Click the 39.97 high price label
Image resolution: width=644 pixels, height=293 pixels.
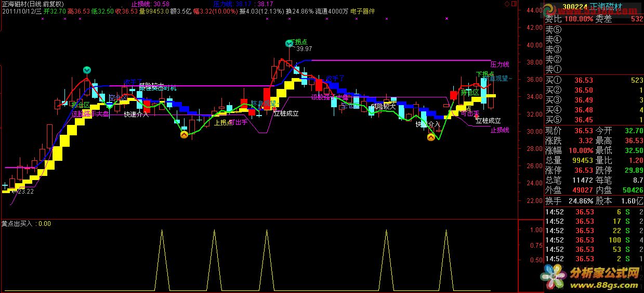coord(304,49)
